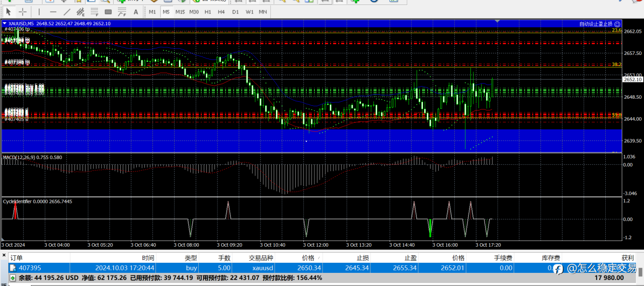Pick the trendline drawing tool
Screen dimensions: 644x286
pyautogui.click(x=67, y=12)
